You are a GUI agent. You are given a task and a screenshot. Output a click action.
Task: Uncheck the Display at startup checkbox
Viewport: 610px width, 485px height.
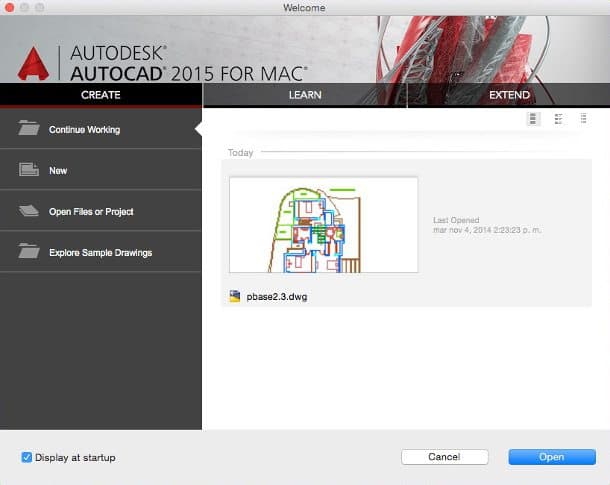26,457
